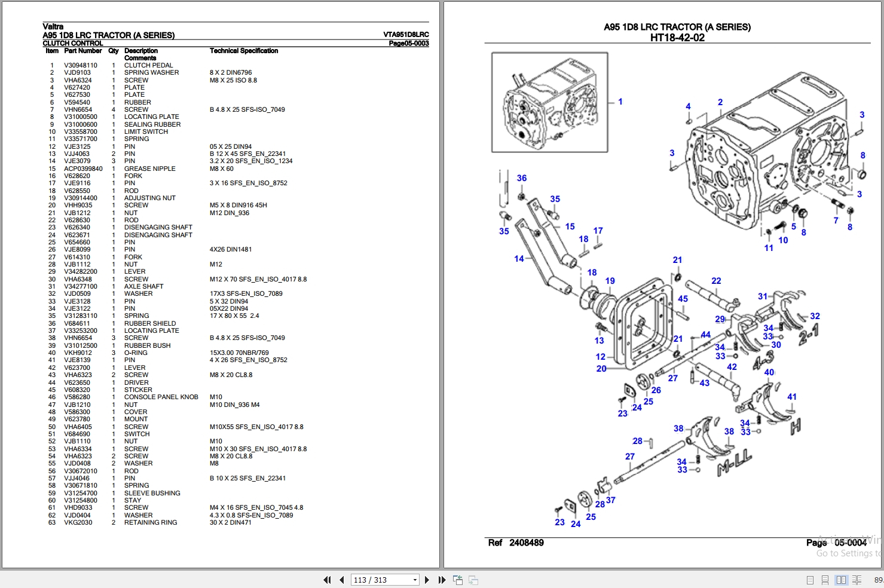Switch to two-page continuous view

click(x=857, y=580)
